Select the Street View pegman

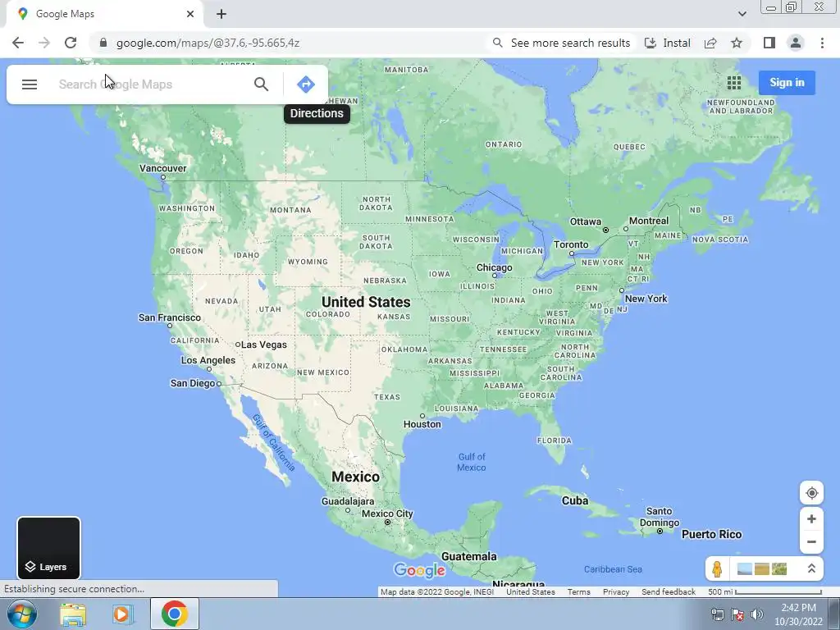pos(717,568)
